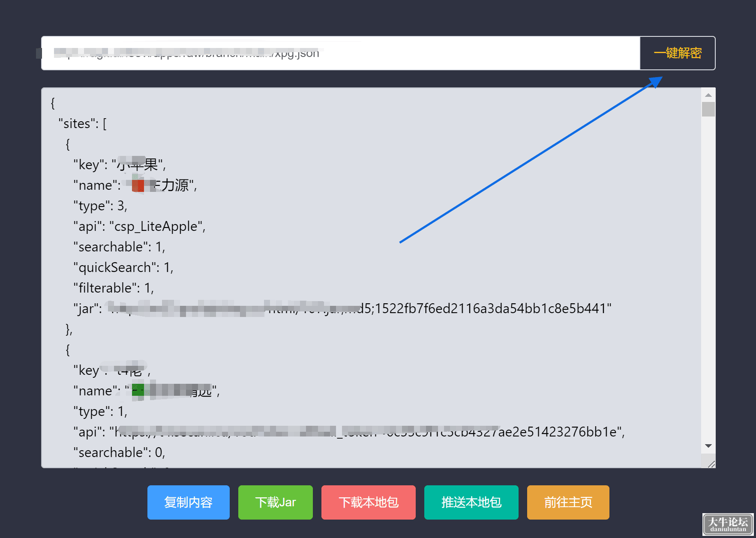Click the "filterable": 1 line
This screenshot has width=756, height=538.
coord(114,288)
